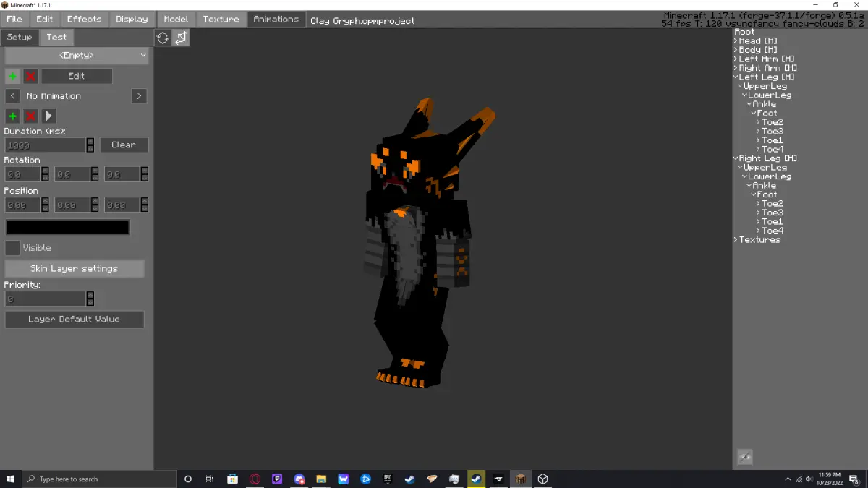Increase Duration with the up stepper

pos(90,142)
